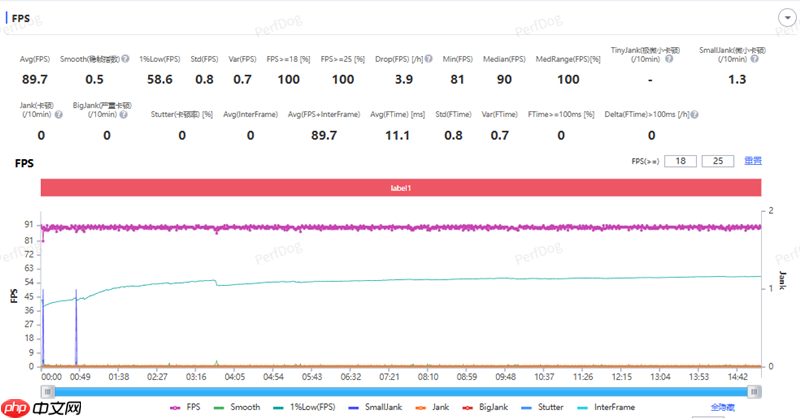Screen dimensions: 800x418
Task: Click the FPS threshold field showing 25
Action: (717, 160)
